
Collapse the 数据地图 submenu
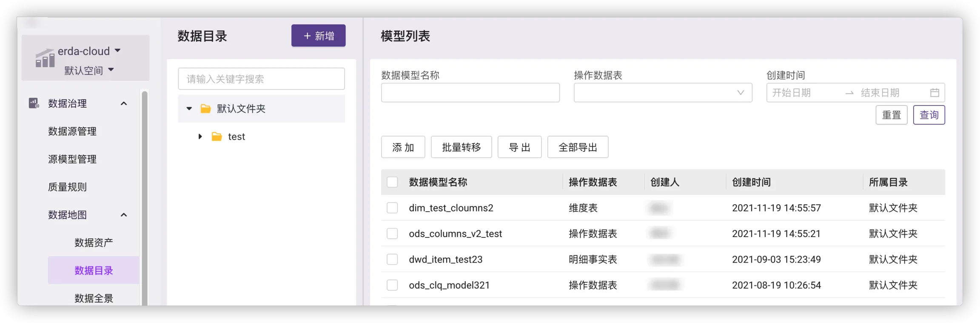(124, 215)
